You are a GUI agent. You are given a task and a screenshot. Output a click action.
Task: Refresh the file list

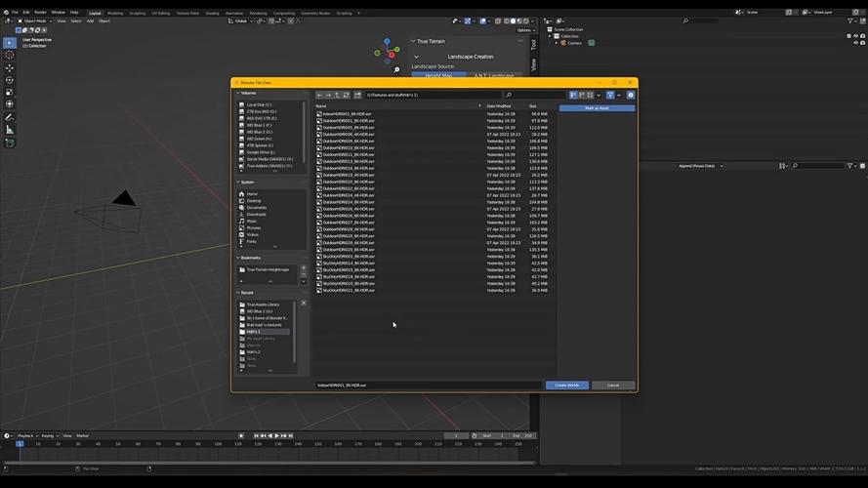pos(346,96)
